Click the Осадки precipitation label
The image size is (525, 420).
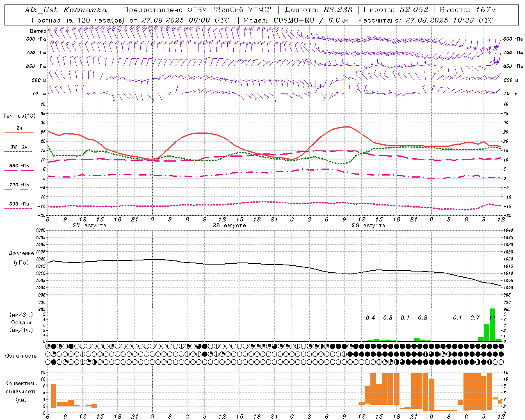point(21,322)
